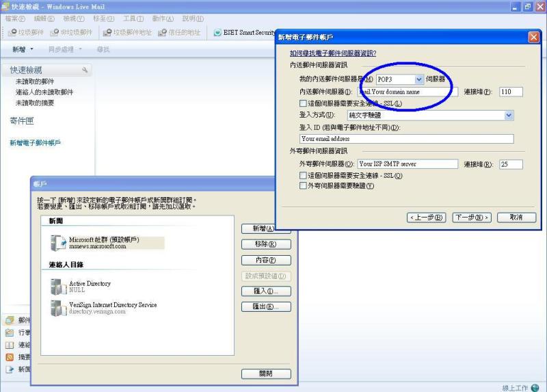547x392 pixels.
Task: Click the VeriSign Internet Directory Service icon
Action: [58, 308]
